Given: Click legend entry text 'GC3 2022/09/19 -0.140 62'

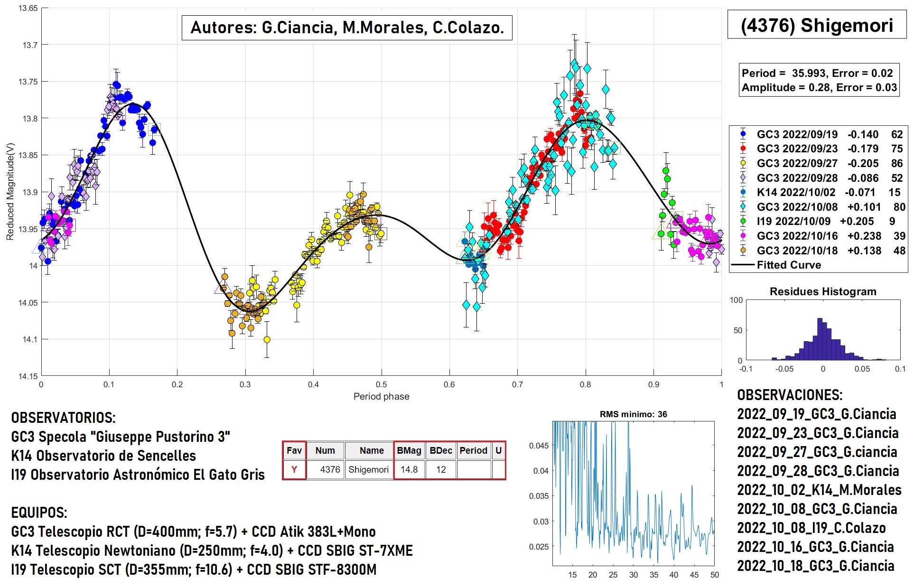Looking at the screenshot, I should point(830,134).
